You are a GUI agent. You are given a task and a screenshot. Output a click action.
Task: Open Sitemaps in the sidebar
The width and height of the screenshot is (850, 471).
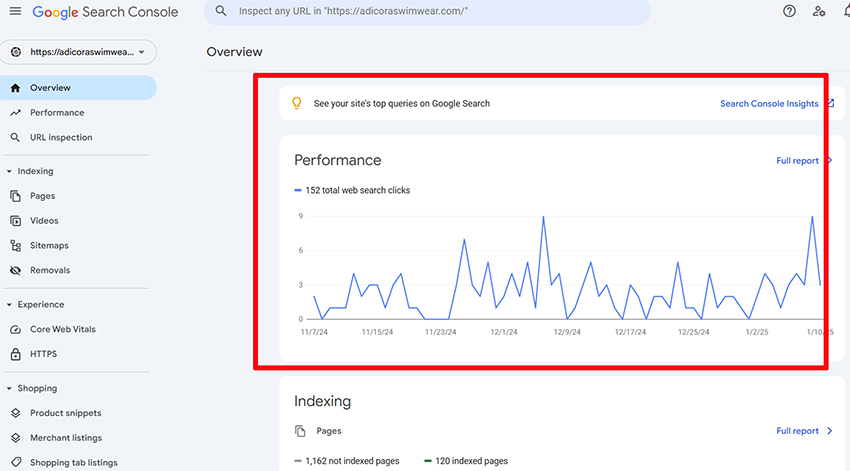point(49,246)
